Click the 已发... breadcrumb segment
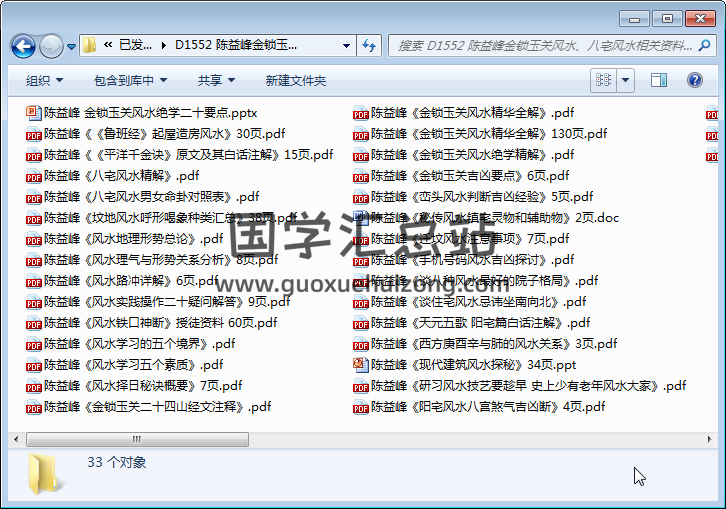This screenshot has width=726, height=509. point(135,45)
